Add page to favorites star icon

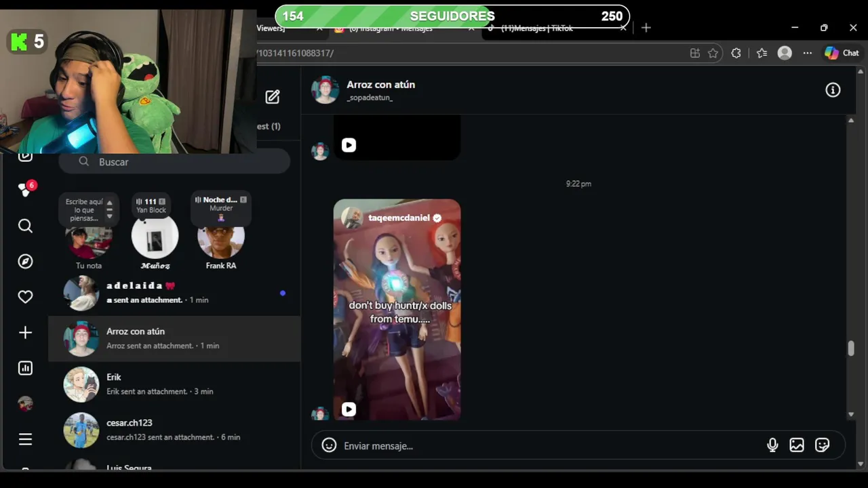point(713,53)
